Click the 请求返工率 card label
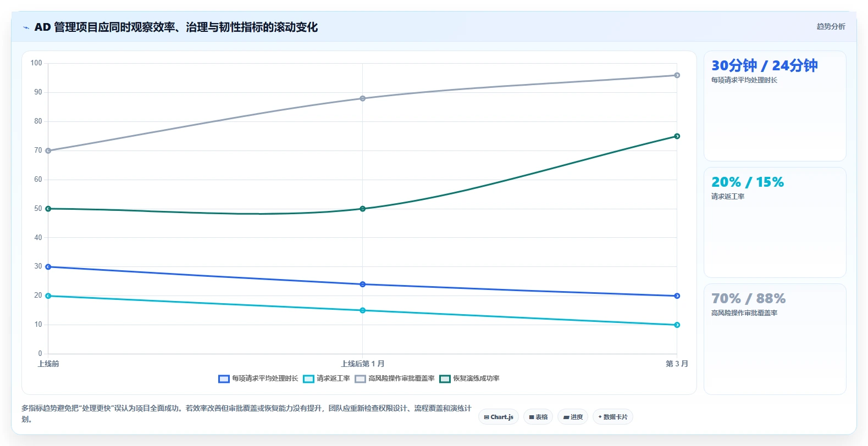The image size is (868, 446). click(x=728, y=197)
